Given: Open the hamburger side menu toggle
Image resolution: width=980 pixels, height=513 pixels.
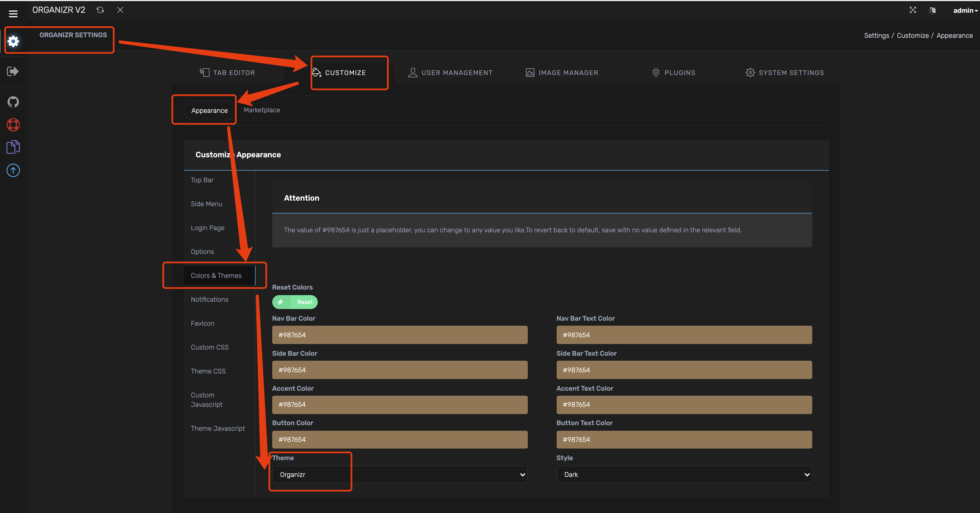Looking at the screenshot, I should (13, 14).
